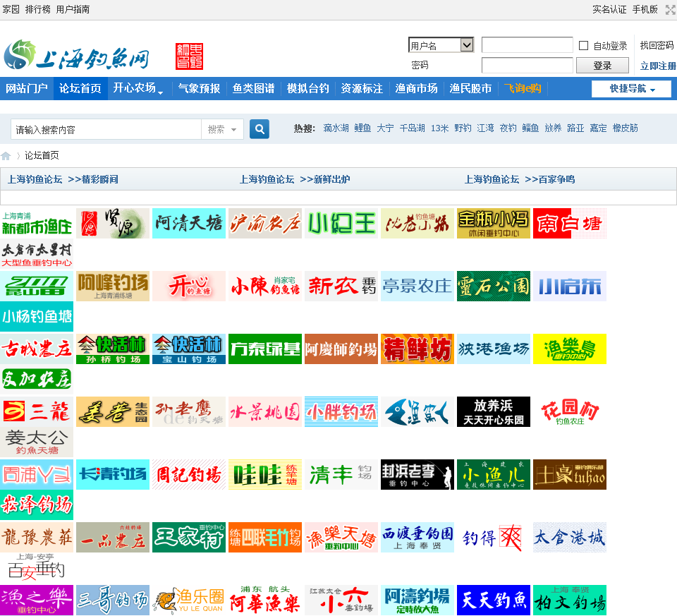The image size is (677, 616).
Task: Open the 姜太公 钓鱼天塘 banner
Action: (x=37, y=442)
